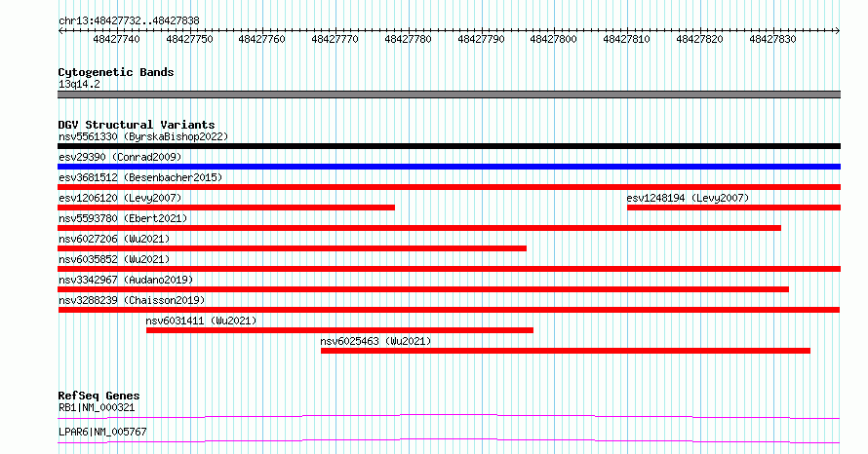Click the esv1248194 (Levy2007) label
This screenshot has height=454, width=868.
point(689,198)
